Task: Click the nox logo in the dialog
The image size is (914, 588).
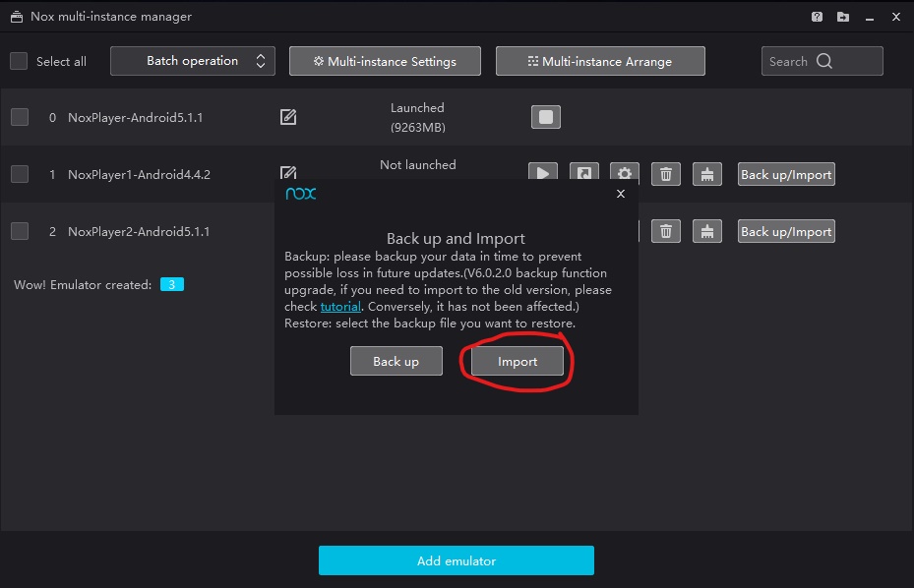Action: point(301,194)
